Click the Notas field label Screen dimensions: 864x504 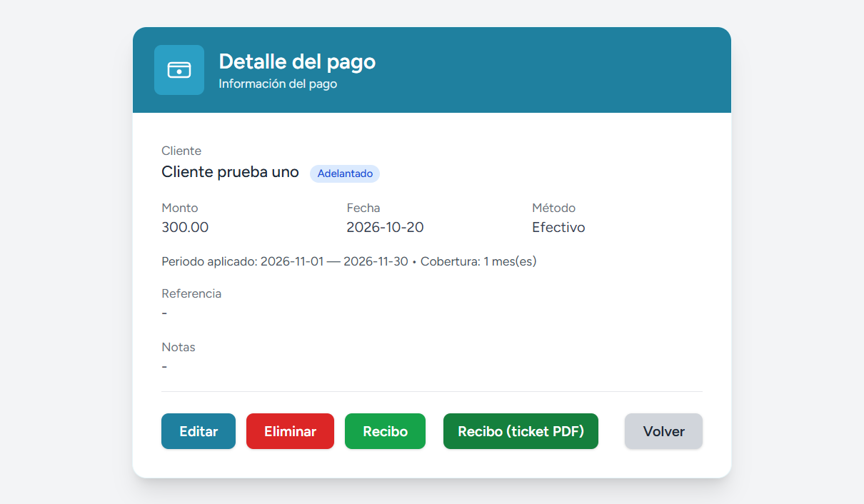point(179,347)
